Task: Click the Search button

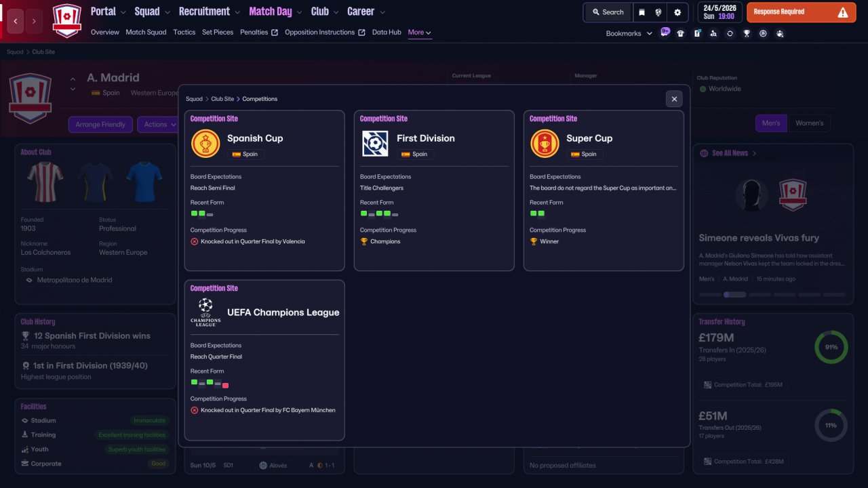Action: click(x=608, y=12)
